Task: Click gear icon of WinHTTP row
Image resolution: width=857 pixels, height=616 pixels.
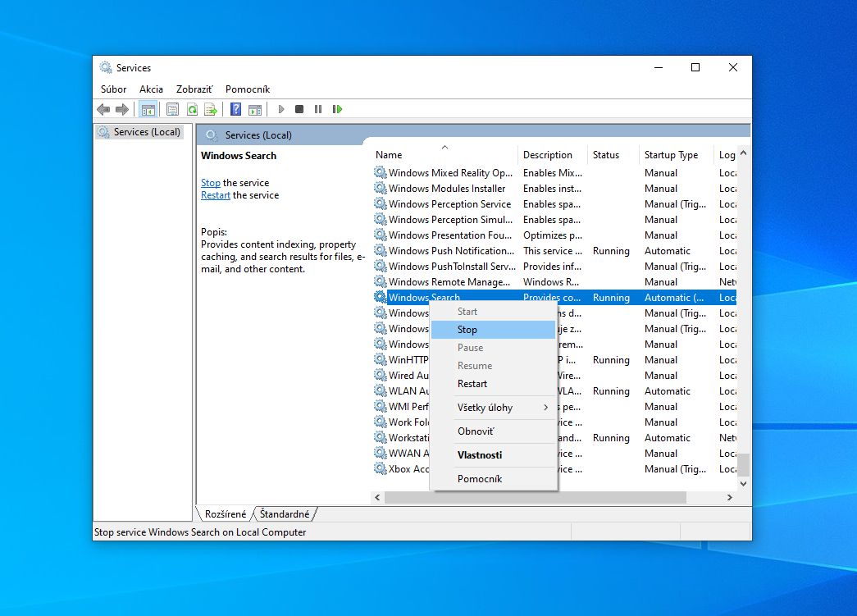Action: coord(381,359)
